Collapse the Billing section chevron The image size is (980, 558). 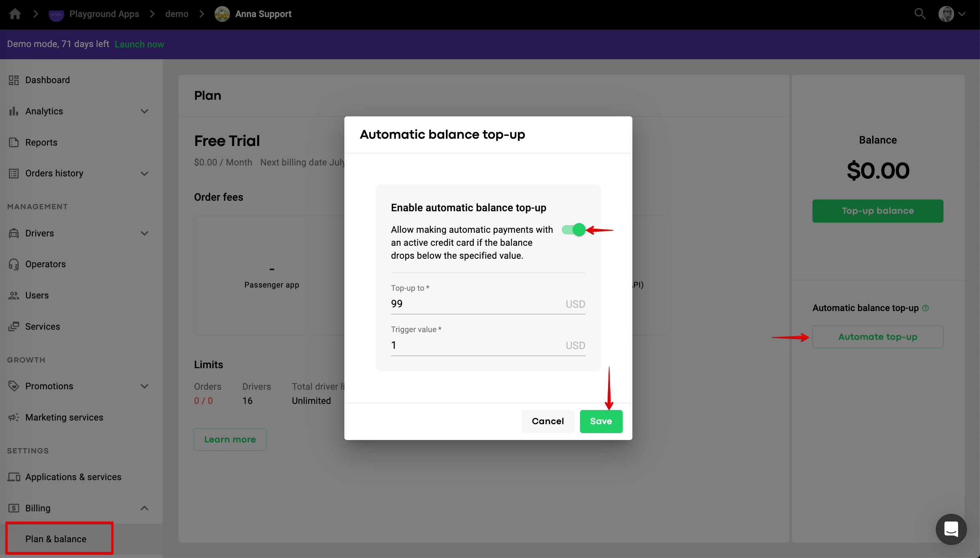[144, 508]
